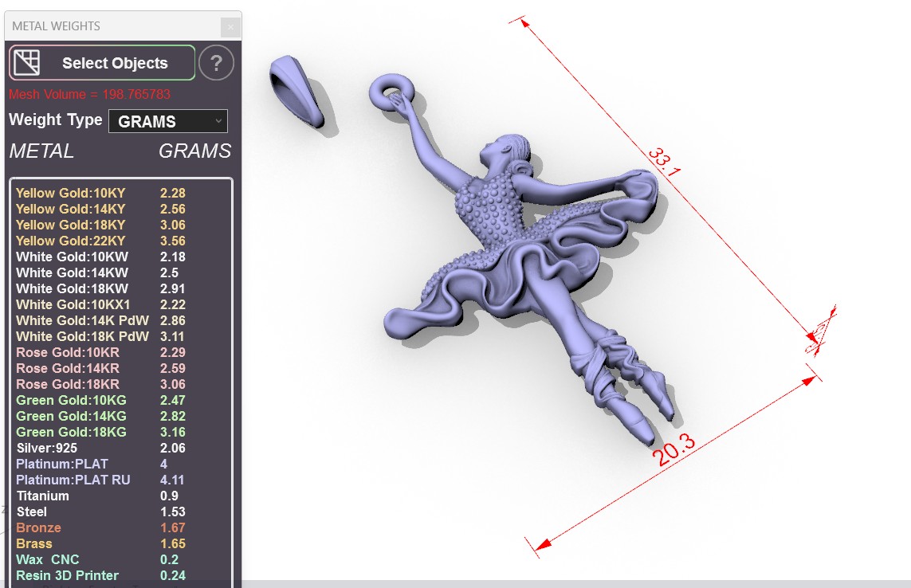Viewport: 911px width, 588px height.
Task: Click the 20.3 dimension label
Action: click(673, 449)
